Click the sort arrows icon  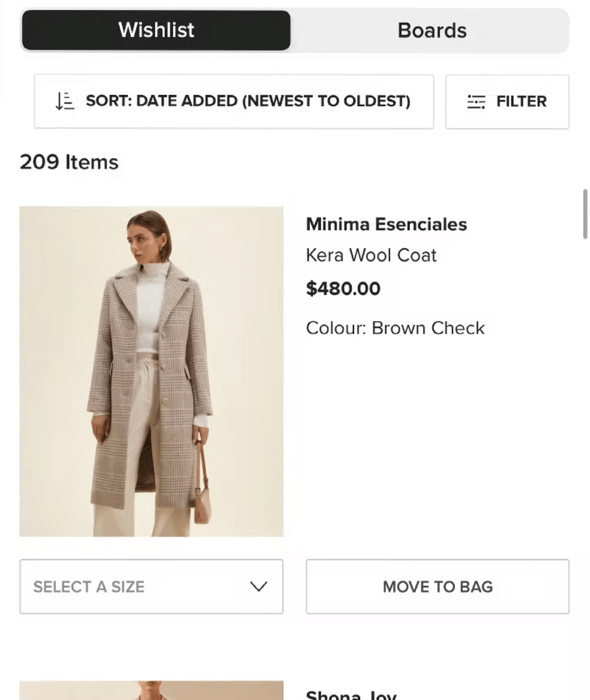pyautogui.click(x=65, y=101)
